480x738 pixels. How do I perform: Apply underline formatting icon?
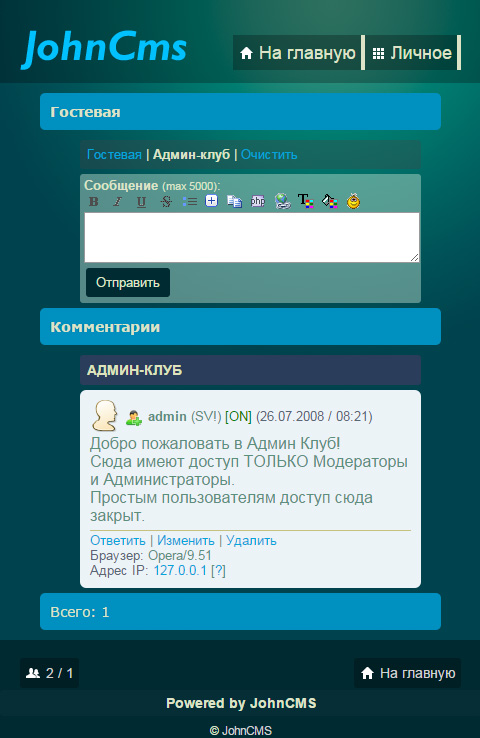click(x=141, y=201)
